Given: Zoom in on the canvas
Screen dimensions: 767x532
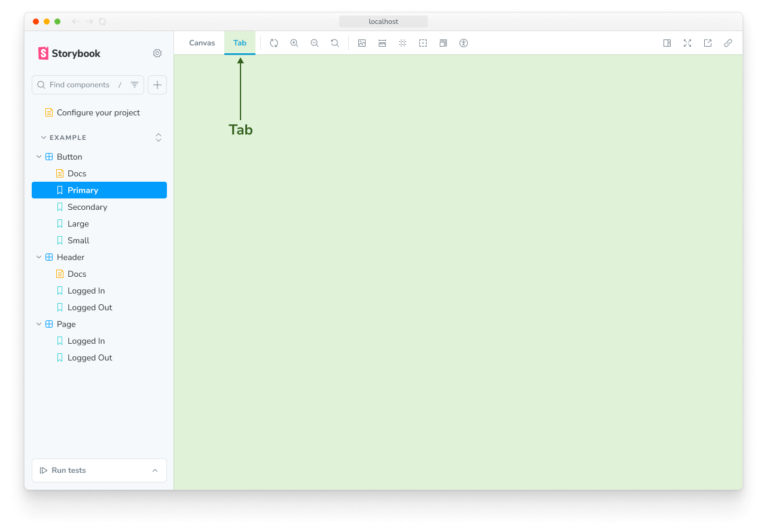Looking at the screenshot, I should point(294,42).
